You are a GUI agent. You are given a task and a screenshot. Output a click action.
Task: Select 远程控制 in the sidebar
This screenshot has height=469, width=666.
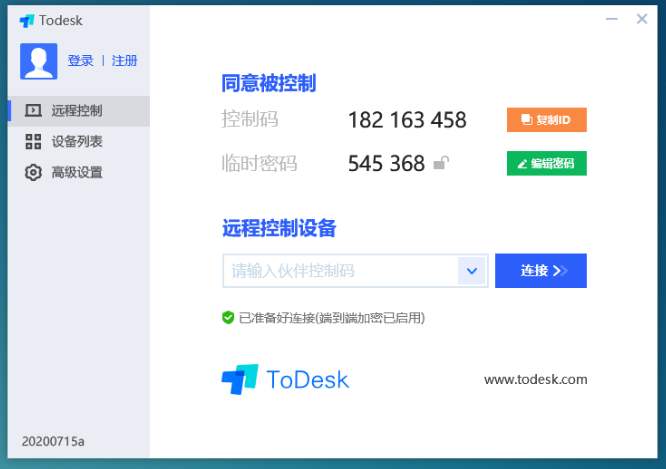click(79, 111)
